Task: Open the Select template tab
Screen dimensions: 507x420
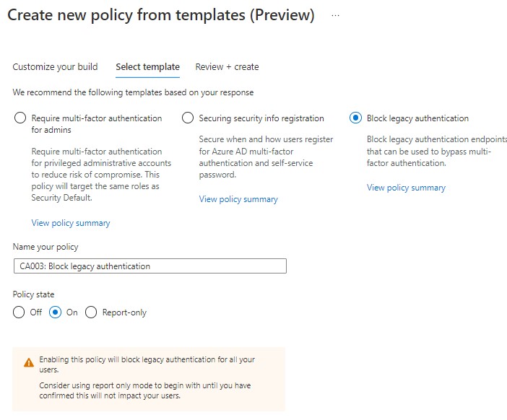Action: tap(147, 67)
